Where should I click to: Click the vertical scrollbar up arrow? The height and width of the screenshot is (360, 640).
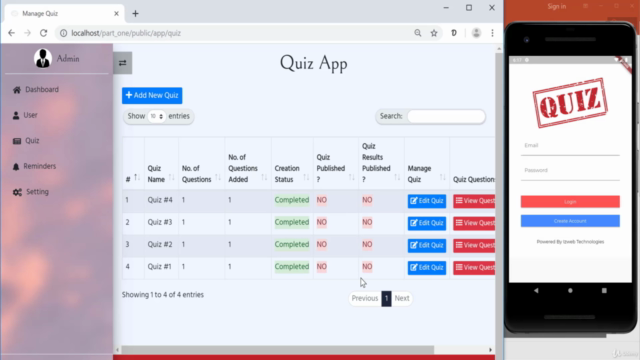point(499,49)
